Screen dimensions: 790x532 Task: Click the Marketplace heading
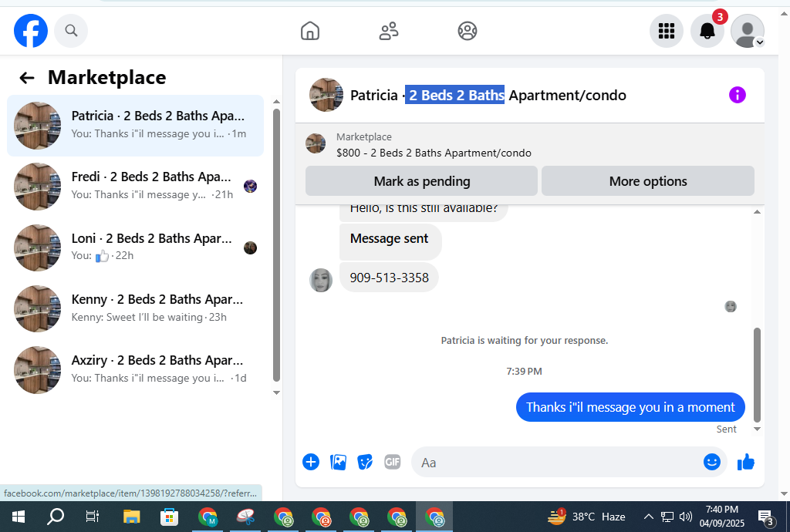pos(106,78)
